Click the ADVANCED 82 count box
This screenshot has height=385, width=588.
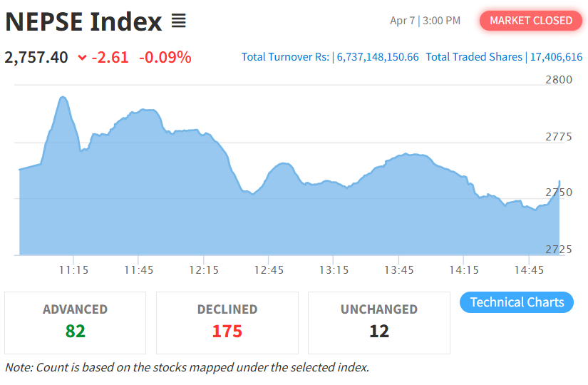(75, 322)
